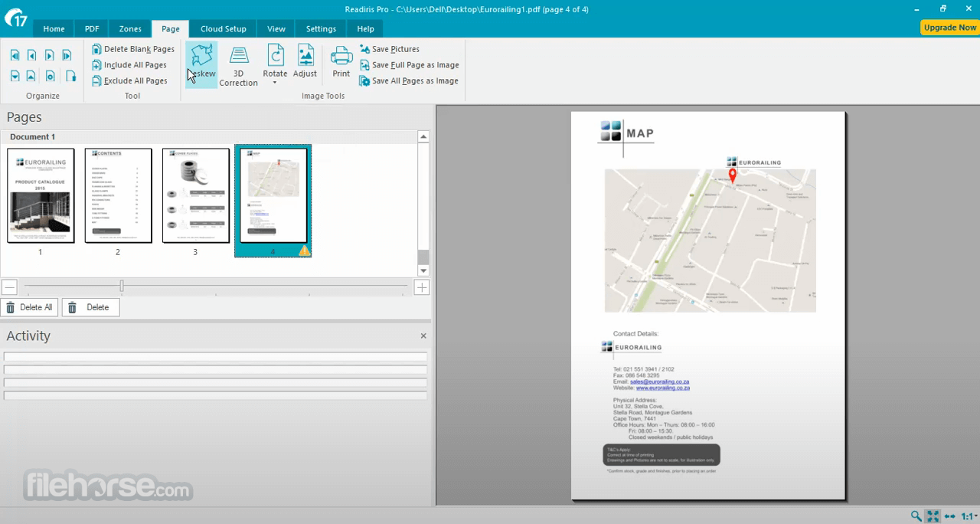Decrease thumbnail size minus button

[x=9, y=287]
